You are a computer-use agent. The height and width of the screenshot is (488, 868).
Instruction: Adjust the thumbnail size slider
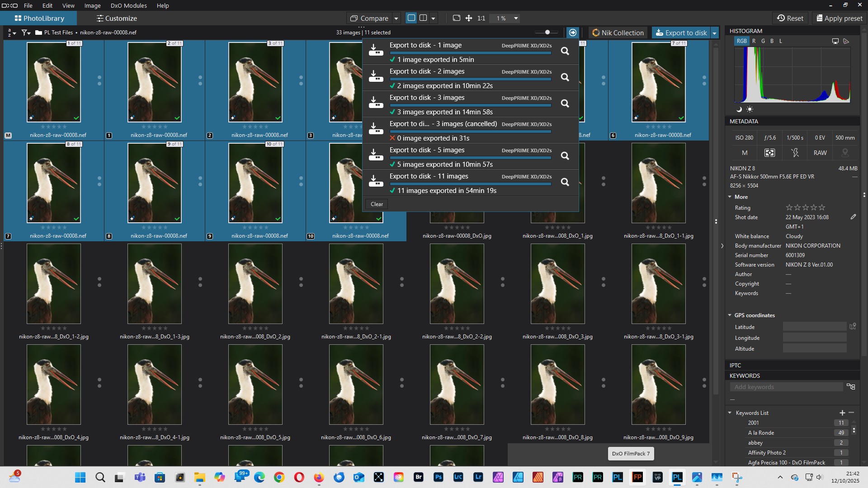[x=547, y=33]
